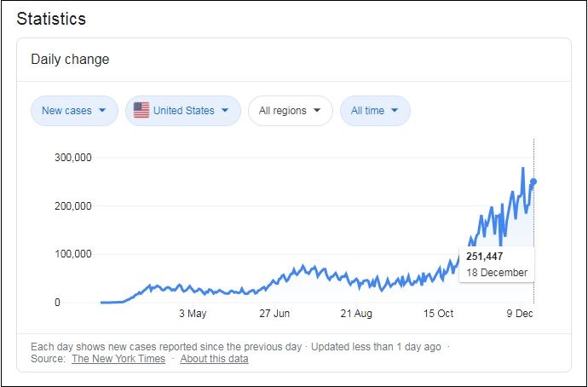Expand the All regions dropdown
588x387 pixels.
tap(290, 111)
